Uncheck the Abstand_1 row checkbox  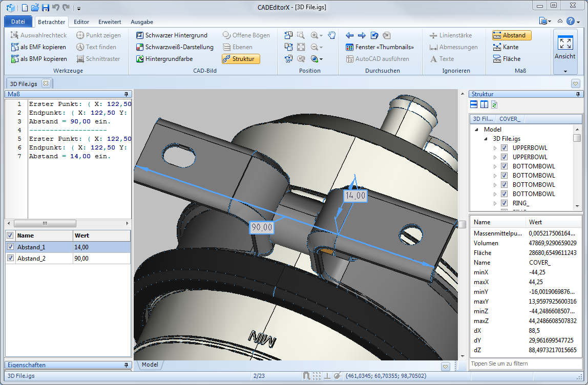pos(10,247)
